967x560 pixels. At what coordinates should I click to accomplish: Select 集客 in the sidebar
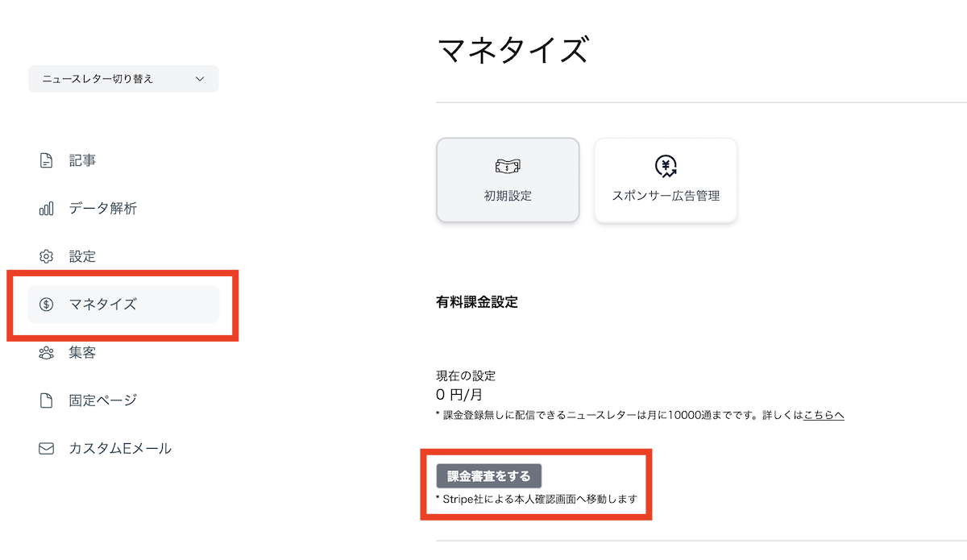83,352
